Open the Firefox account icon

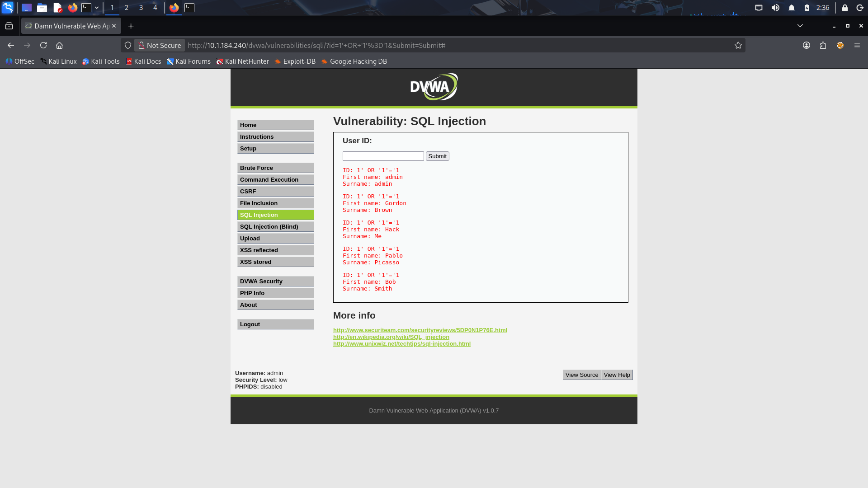coord(807,45)
